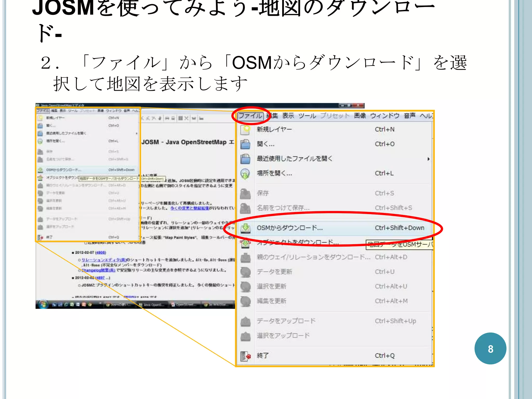
Task: Open the プリセット menu in the enlarged menu bar
Action: [x=335, y=116]
